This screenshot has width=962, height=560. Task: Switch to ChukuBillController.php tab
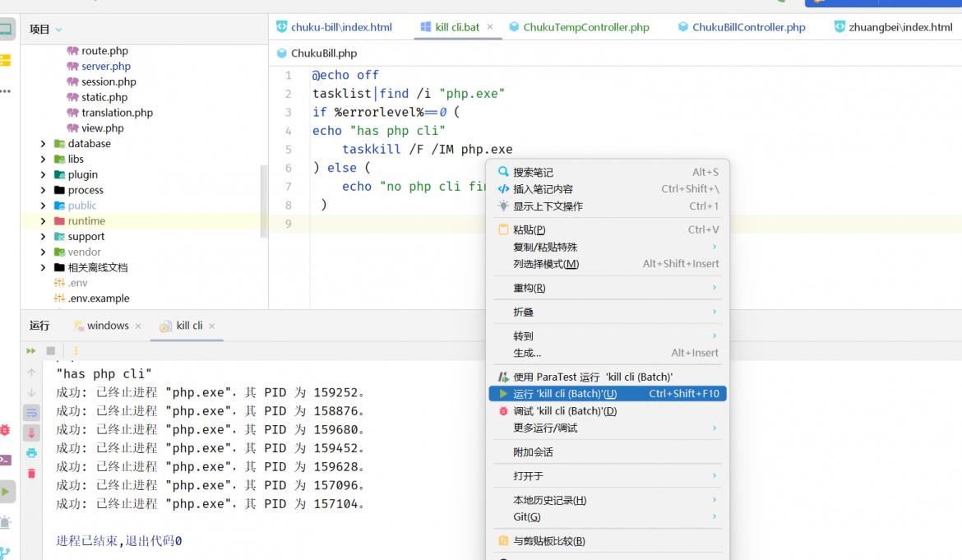pos(742,27)
